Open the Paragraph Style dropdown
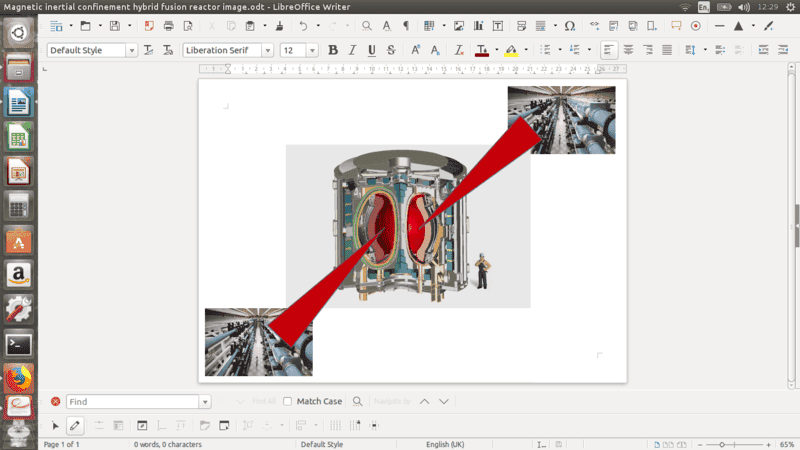Viewport: 800px width, 450px height. 132,50
